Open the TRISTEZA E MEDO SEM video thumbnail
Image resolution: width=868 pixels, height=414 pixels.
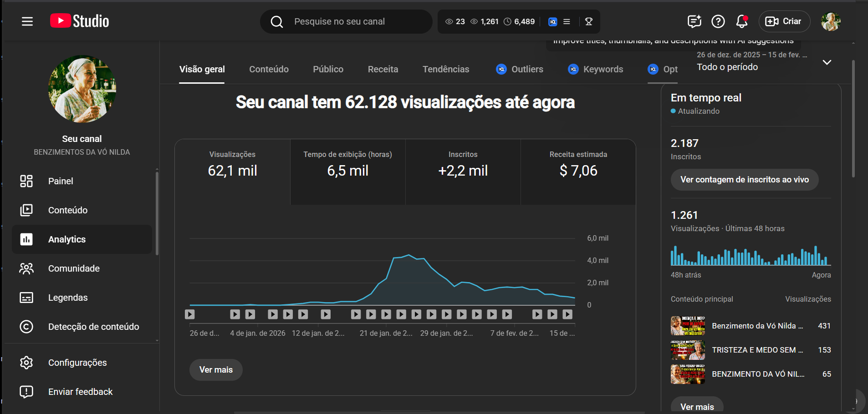point(688,350)
